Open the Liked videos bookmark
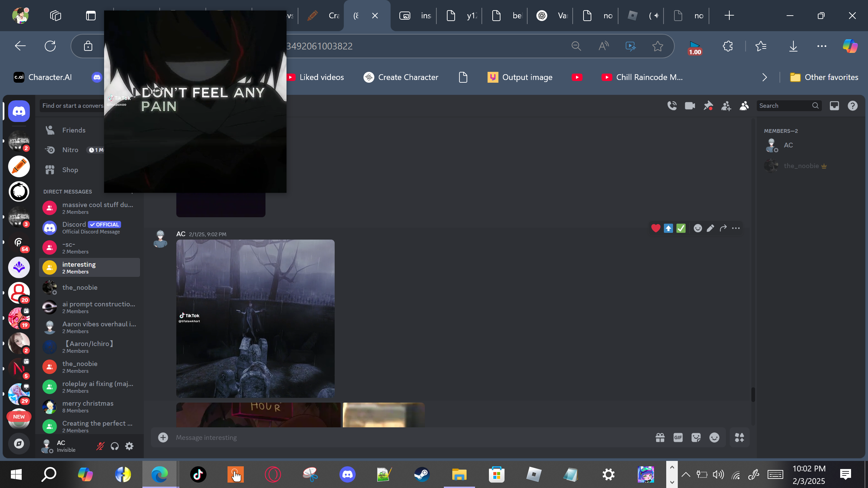The image size is (868, 488). (x=315, y=77)
